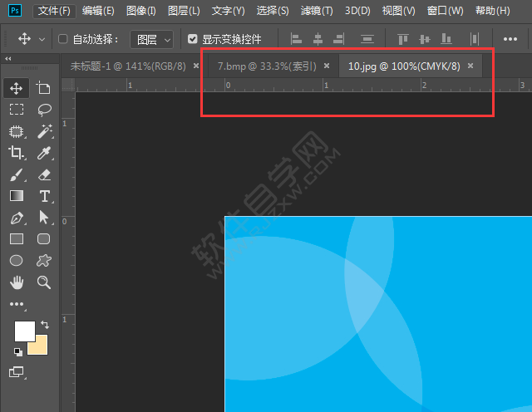Screen dimensions: 532x412
Task: Uncheck 显示变换控件 checkbox
Action: [192, 39]
